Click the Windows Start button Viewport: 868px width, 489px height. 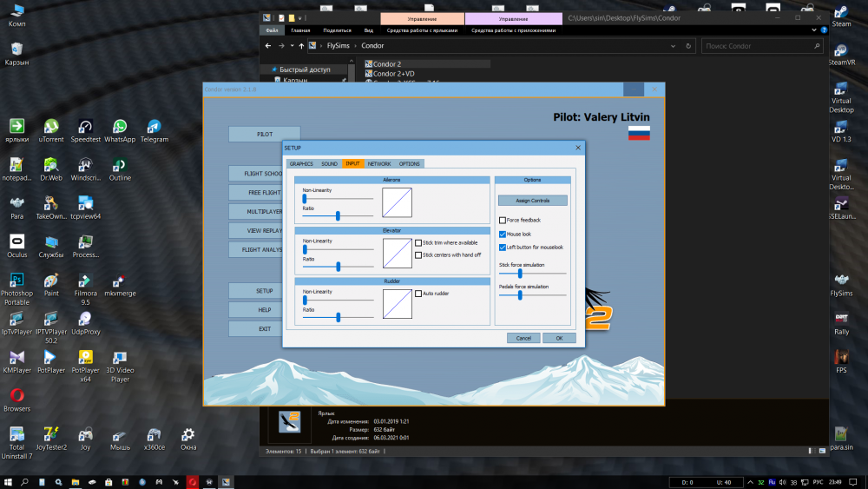pyautogui.click(x=8, y=482)
